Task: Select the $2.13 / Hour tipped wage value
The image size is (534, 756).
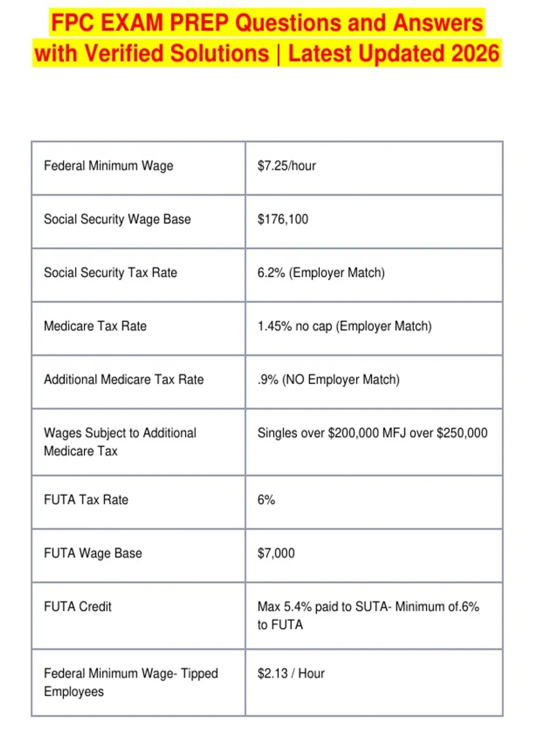Action: (x=291, y=673)
